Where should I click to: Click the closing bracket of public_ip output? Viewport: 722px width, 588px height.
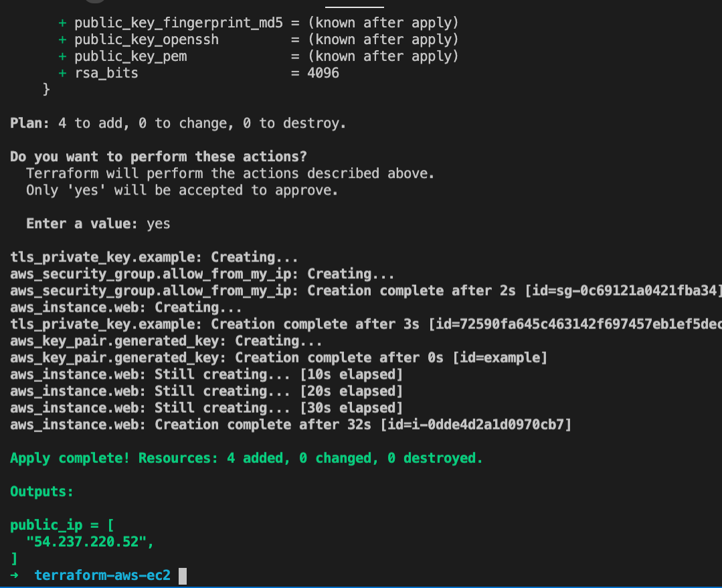point(14,559)
